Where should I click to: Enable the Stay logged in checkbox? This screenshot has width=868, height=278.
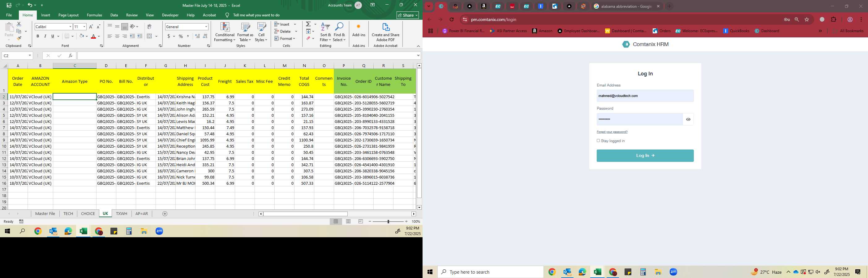click(x=599, y=141)
